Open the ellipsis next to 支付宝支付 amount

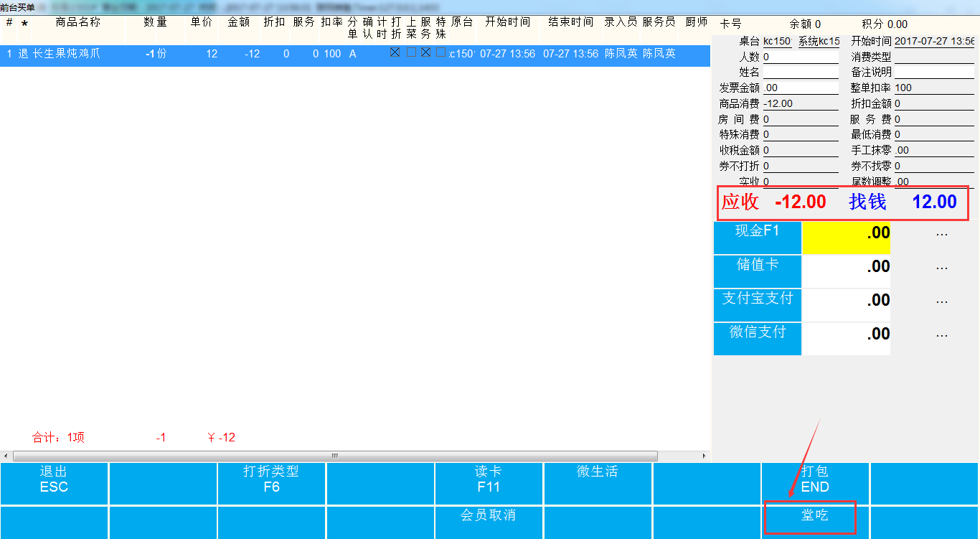pos(941,301)
